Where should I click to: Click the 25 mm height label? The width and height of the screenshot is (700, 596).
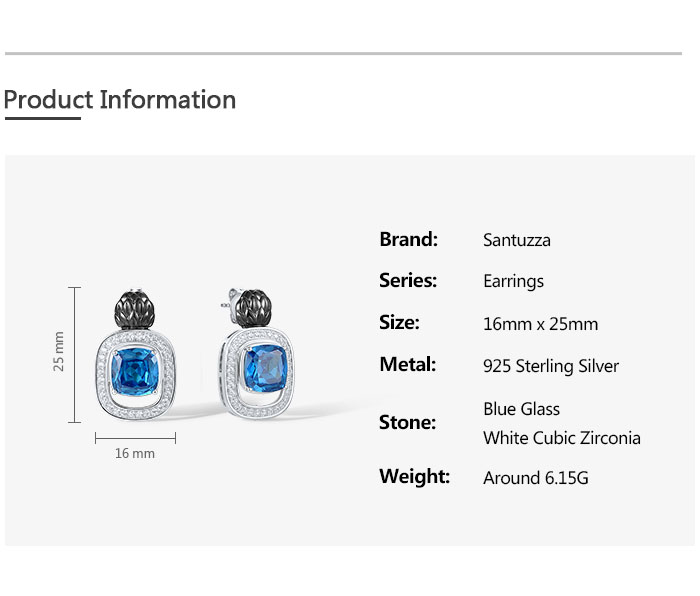tap(59, 352)
